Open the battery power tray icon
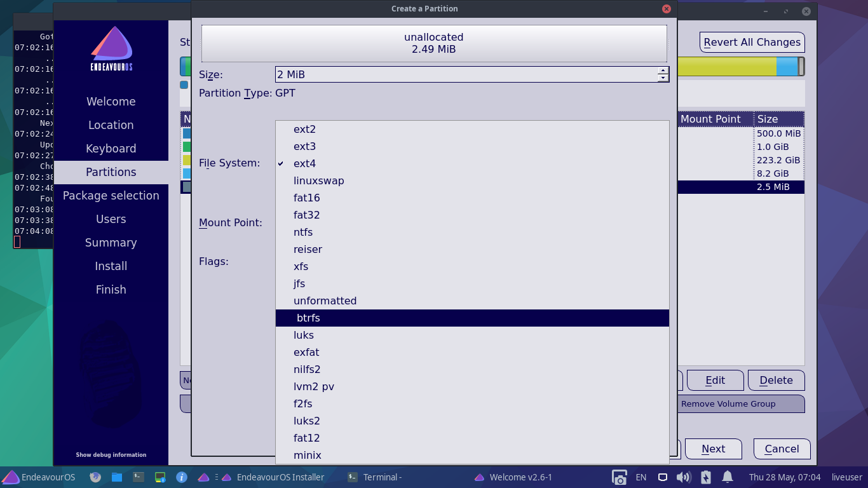The width and height of the screenshot is (868, 488). [x=705, y=477]
